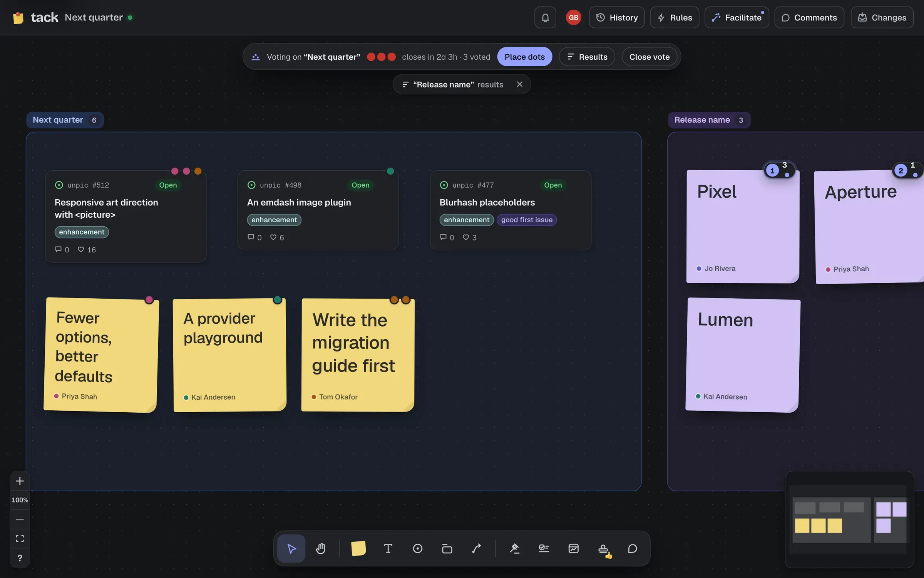Open the Comments panel
The image size is (924, 578).
(809, 17)
